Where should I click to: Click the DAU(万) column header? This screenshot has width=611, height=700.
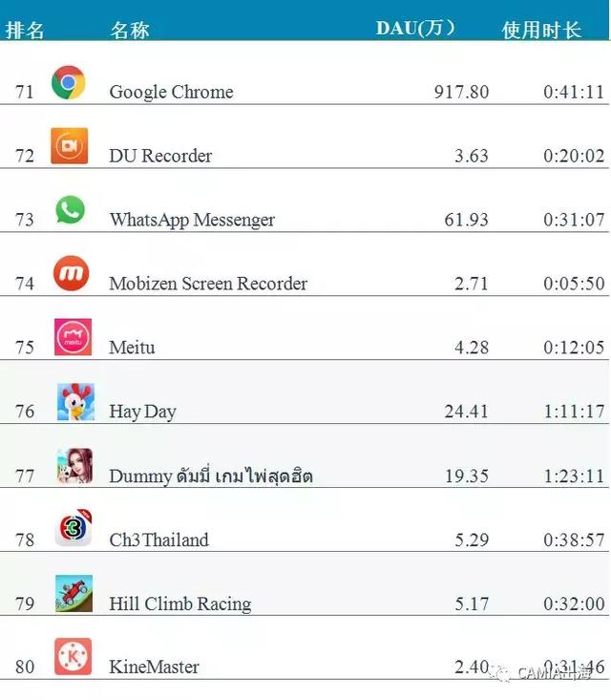[415, 29]
